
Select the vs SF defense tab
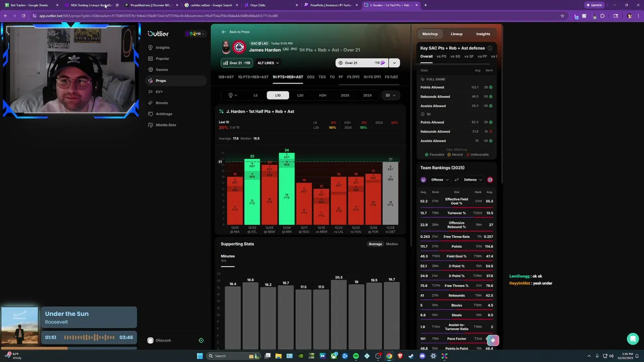(469, 56)
